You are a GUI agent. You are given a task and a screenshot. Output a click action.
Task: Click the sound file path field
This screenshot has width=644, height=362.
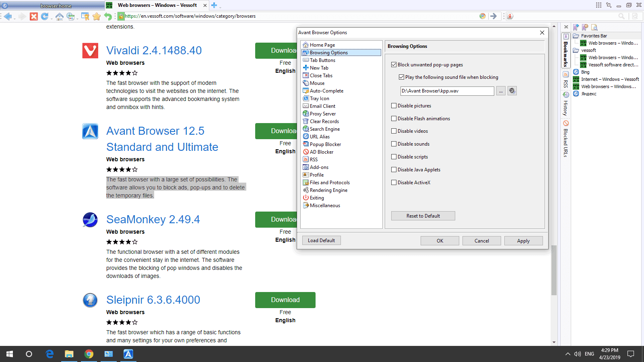pyautogui.click(x=447, y=91)
